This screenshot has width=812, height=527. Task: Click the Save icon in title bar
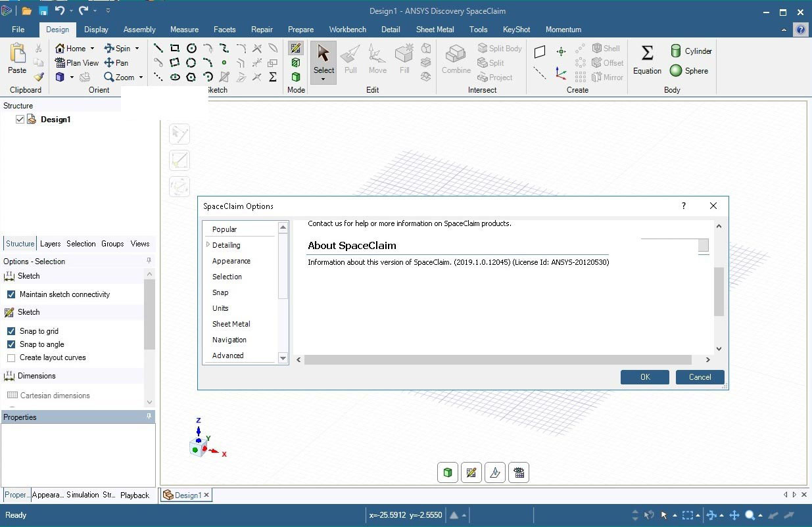pyautogui.click(x=43, y=11)
